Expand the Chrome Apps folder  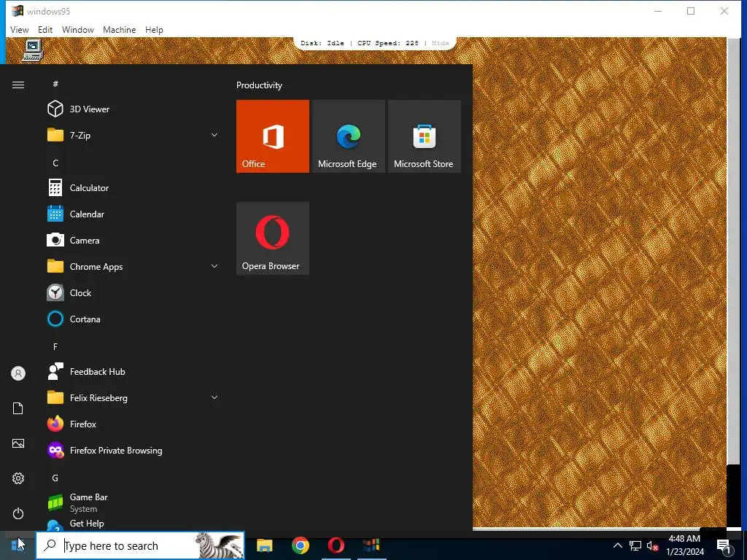[x=214, y=266]
